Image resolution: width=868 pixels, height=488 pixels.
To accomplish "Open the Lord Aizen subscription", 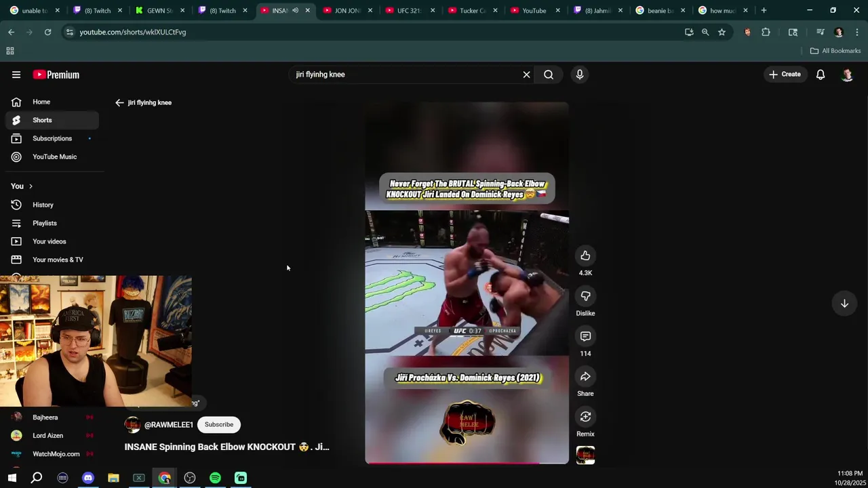I will click(x=52, y=436).
